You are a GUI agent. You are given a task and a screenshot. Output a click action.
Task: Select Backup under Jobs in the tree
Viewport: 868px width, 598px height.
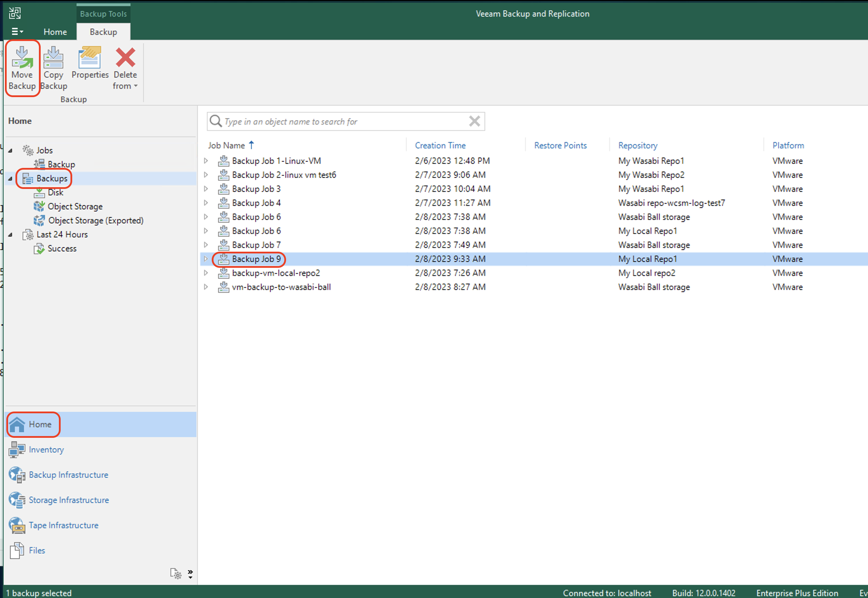(61, 164)
